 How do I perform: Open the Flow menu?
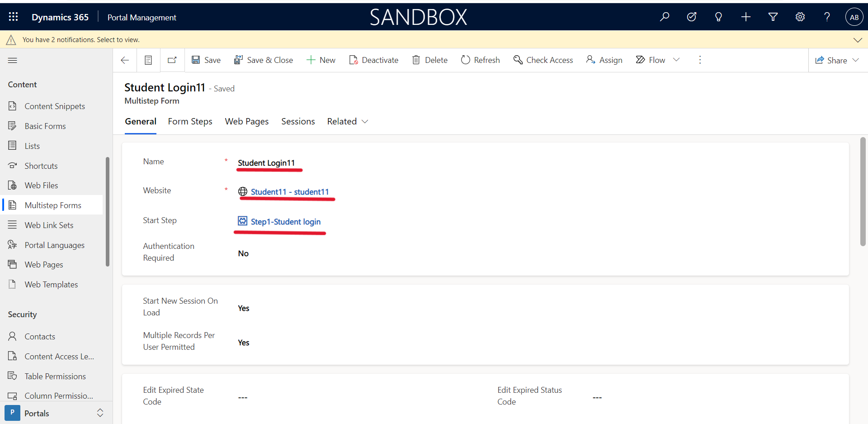tap(658, 60)
